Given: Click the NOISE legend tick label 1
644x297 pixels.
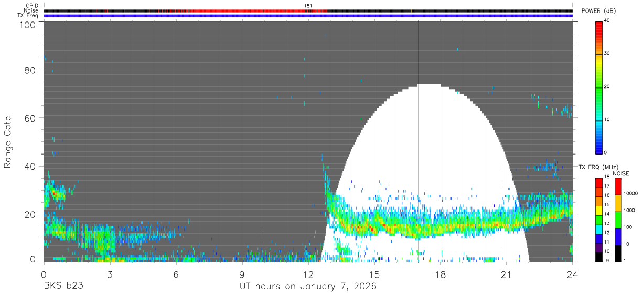Looking at the screenshot, I should (625, 261).
